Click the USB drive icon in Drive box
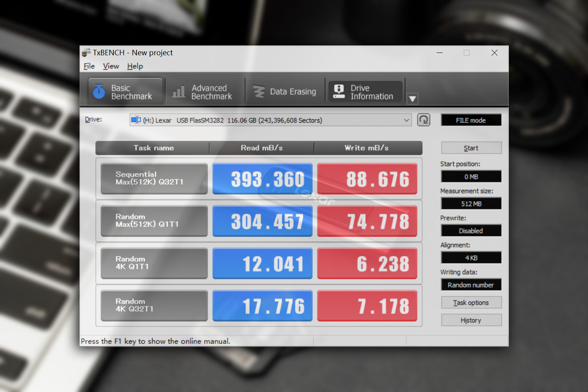The height and width of the screenshot is (392, 588). (136, 120)
